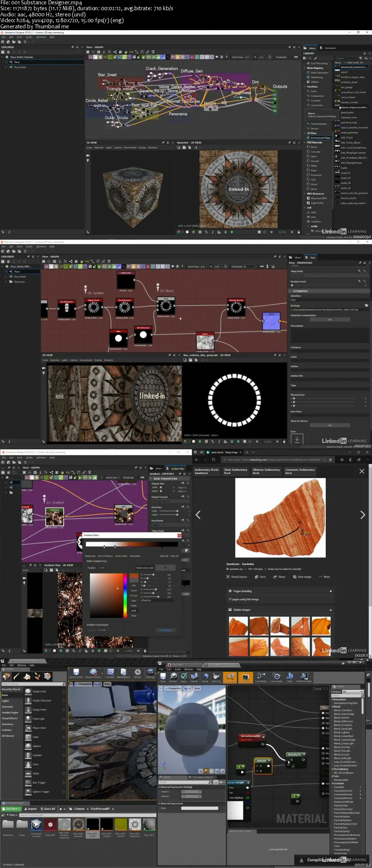Click first Similar images sandstone thumbnail
This screenshot has height=868, width=372.
238,626
